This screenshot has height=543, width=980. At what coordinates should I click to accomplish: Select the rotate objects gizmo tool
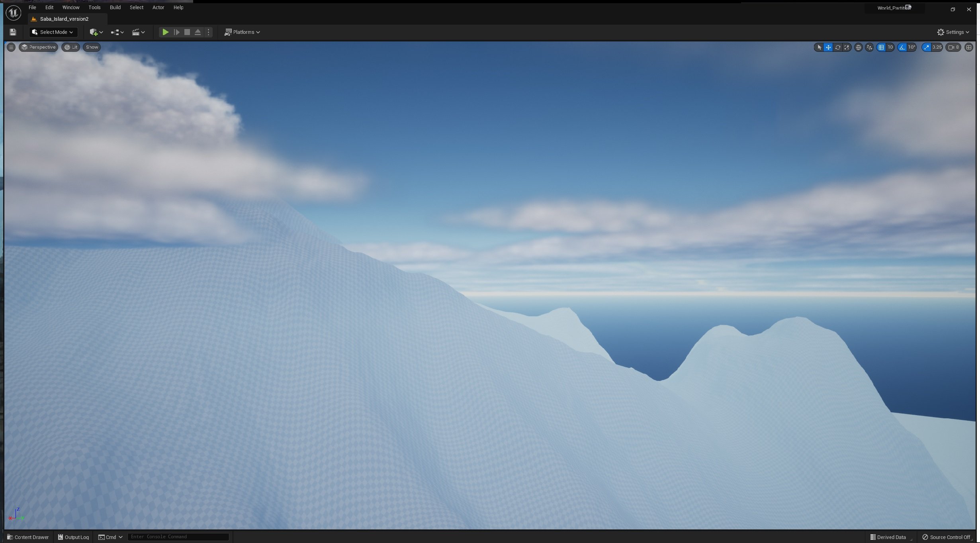tap(837, 47)
